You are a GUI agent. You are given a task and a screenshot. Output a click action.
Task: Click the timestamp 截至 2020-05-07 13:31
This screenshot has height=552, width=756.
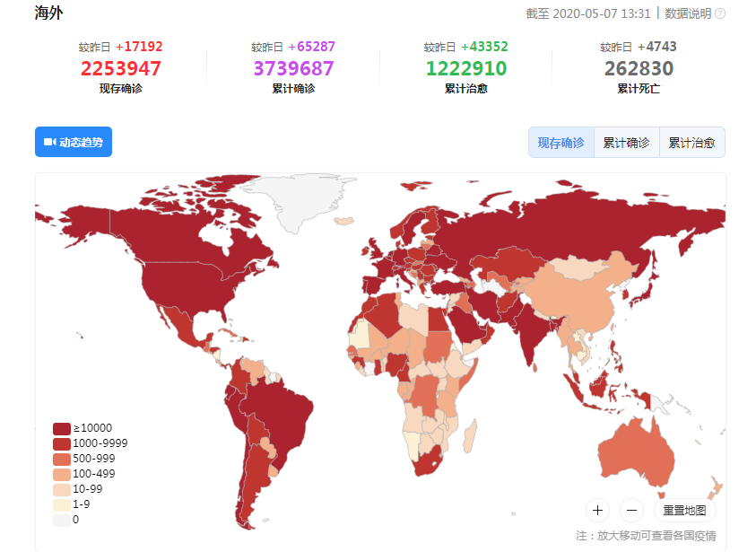coord(588,13)
